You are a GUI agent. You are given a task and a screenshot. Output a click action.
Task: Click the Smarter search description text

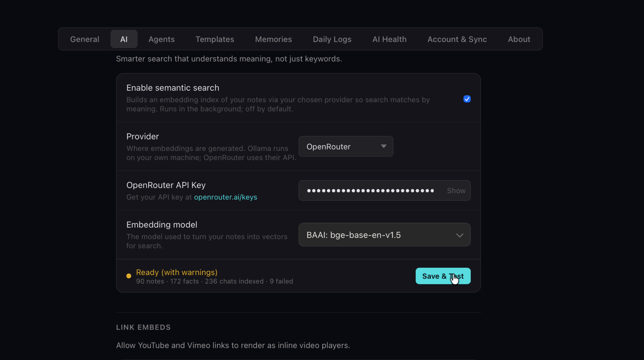click(229, 59)
